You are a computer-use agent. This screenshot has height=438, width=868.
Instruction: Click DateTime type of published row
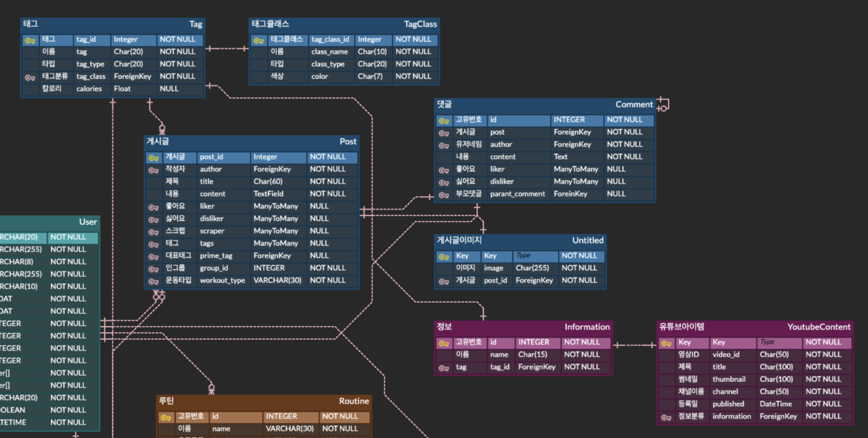[x=776, y=404]
